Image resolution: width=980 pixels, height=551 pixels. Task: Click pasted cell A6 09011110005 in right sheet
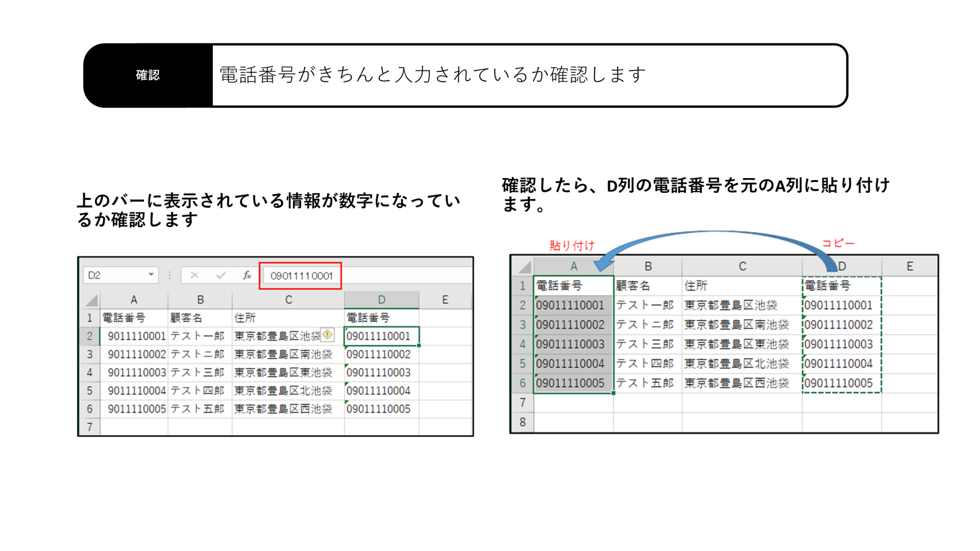[x=574, y=383]
